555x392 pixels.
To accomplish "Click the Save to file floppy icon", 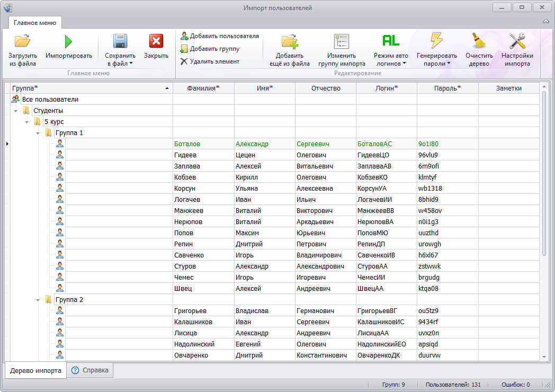I will (x=120, y=41).
